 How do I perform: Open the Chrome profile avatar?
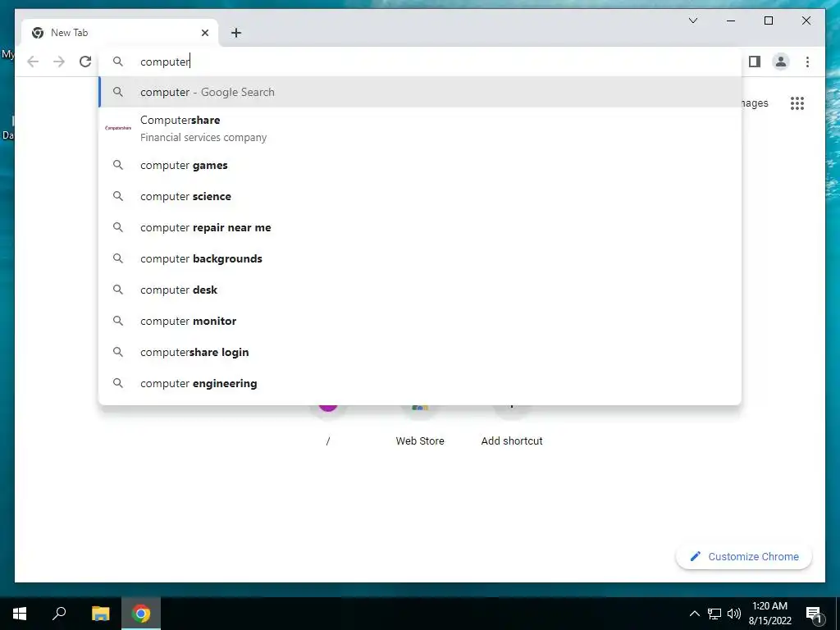tap(781, 62)
